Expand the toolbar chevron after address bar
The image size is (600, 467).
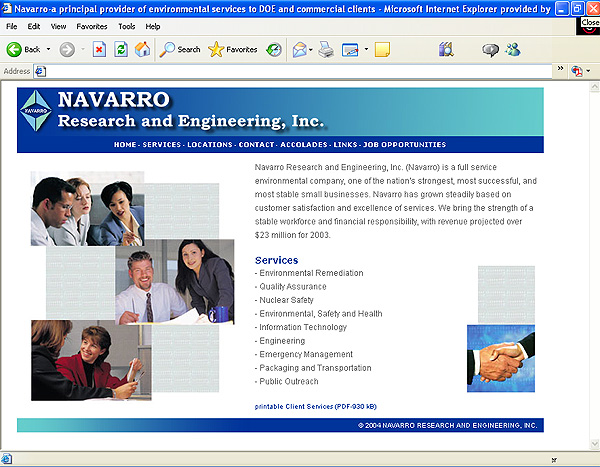click(561, 69)
